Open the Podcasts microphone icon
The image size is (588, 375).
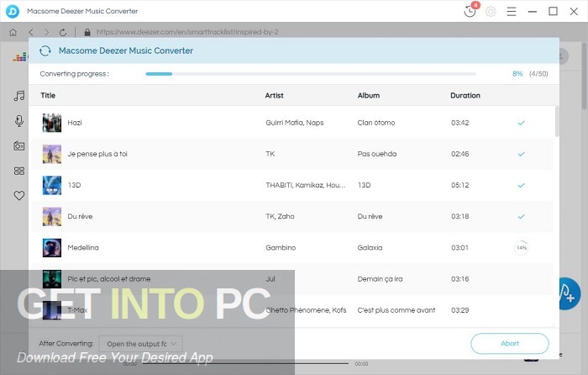point(19,121)
